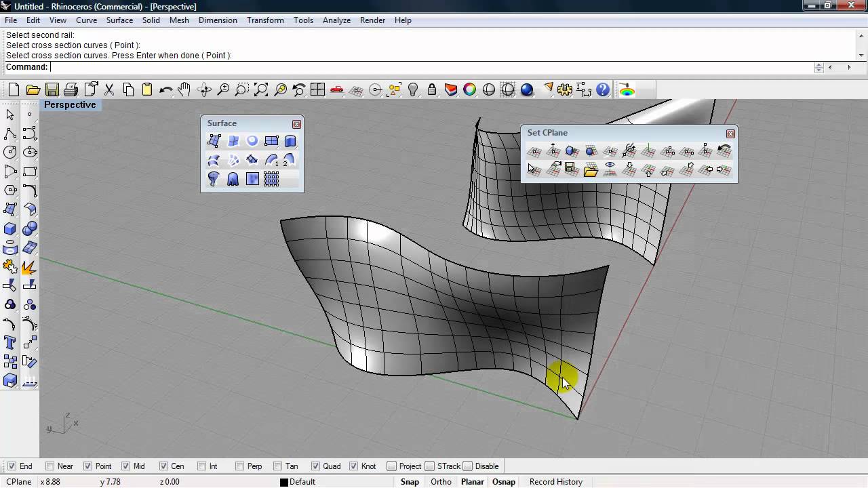Screen dimensions: 868x488
Task: Click the Explode icon in left toolbar
Action: [29, 266]
